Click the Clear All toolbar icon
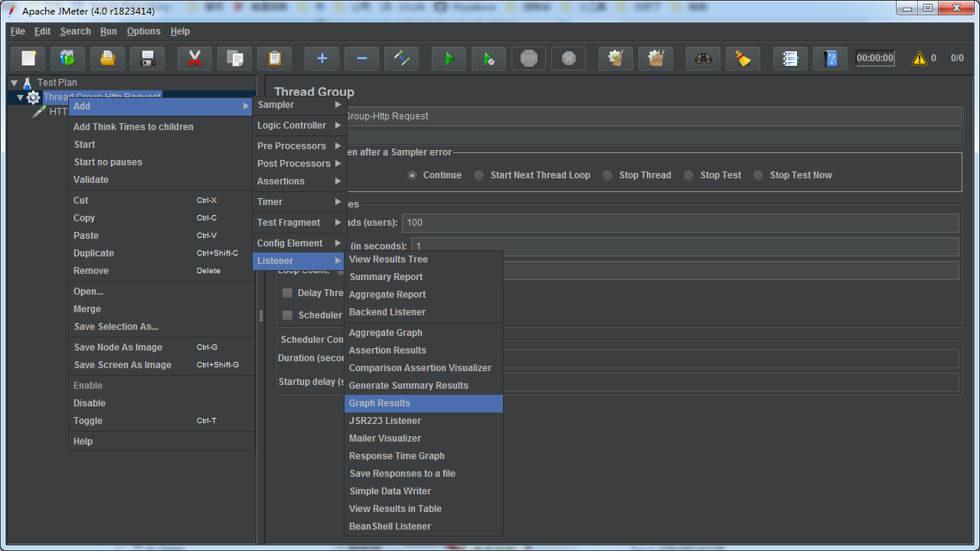This screenshot has height=551, width=980. click(656, 58)
